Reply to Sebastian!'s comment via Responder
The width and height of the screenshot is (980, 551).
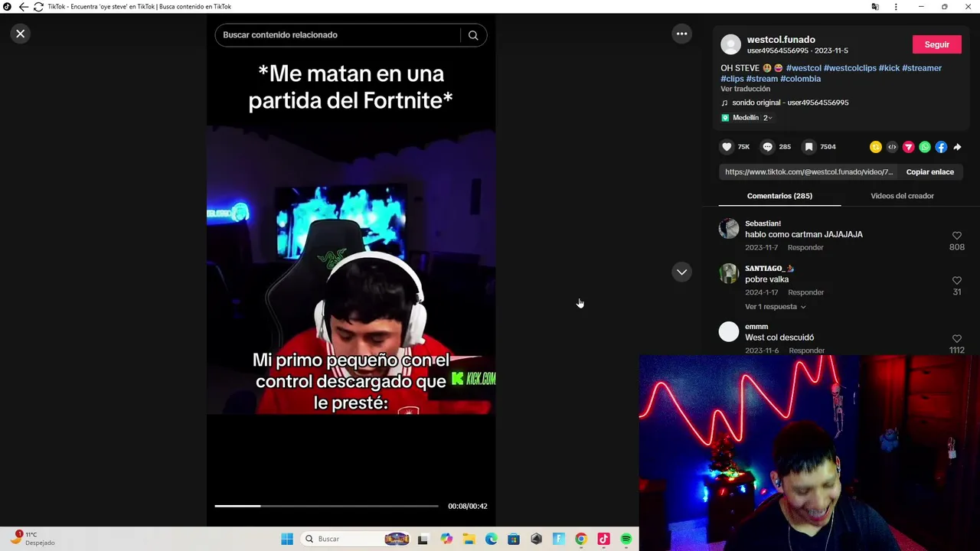point(805,248)
